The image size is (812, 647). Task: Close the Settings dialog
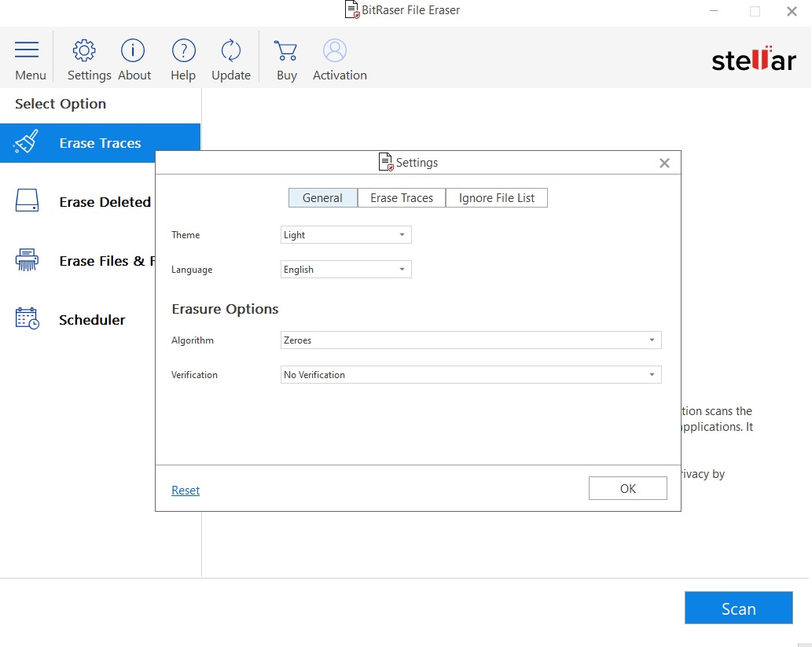(664, 164)
